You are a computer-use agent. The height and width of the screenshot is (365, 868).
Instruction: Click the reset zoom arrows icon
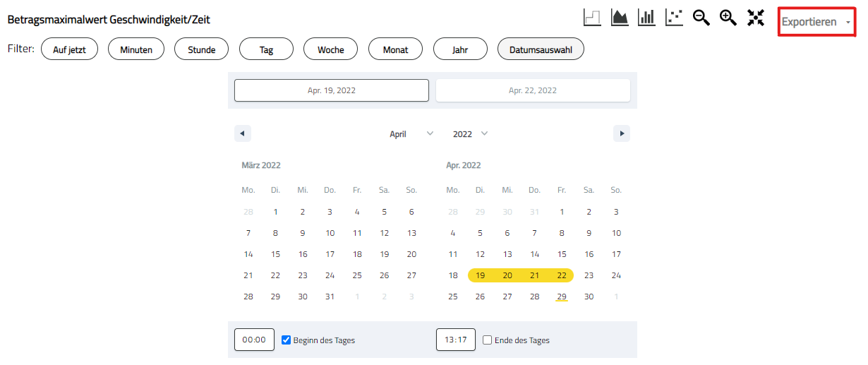[x=756, y=18]
